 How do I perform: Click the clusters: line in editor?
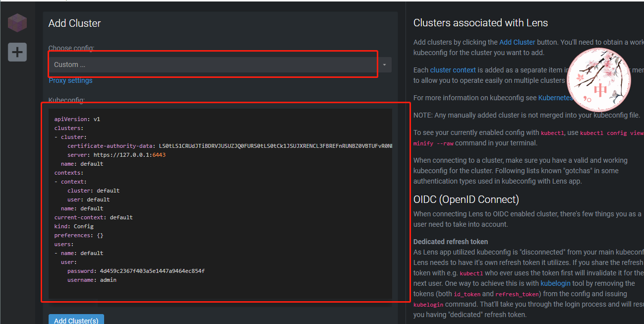tap(69, 128)
